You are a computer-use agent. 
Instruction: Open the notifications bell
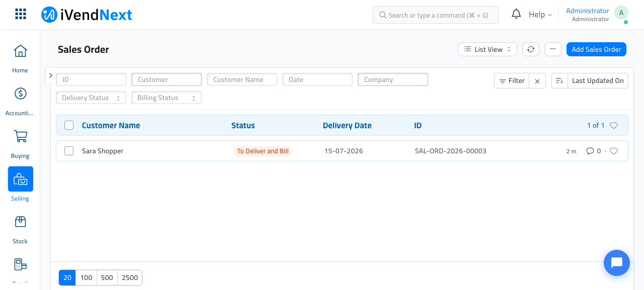coord(516,14)
